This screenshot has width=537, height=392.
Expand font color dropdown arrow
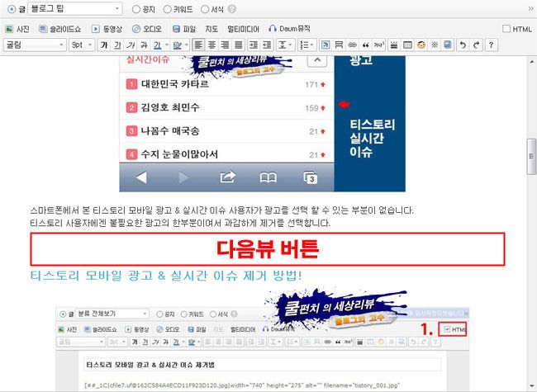tap(167, 45)
